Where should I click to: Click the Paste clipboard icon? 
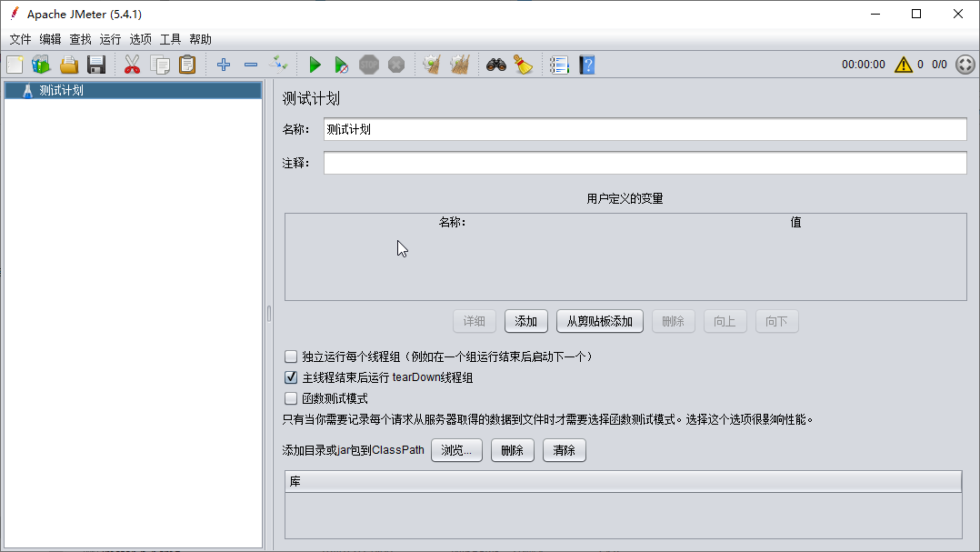coord(187,65)
